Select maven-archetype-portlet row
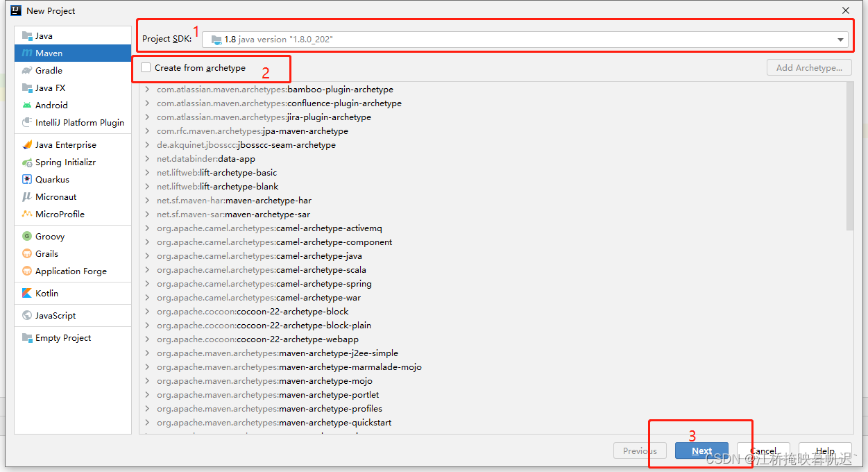 coord(493,395)
